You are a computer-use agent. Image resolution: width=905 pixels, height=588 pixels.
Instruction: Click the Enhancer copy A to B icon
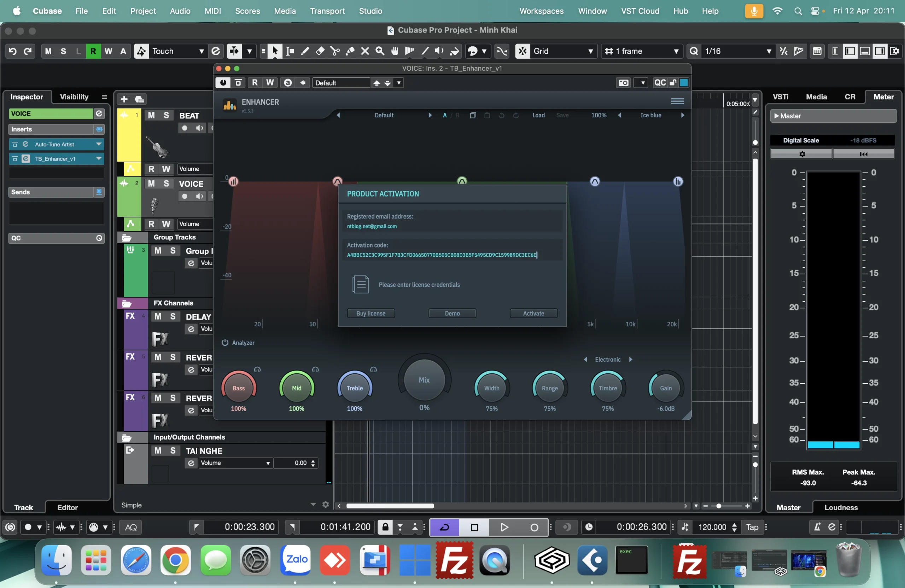(473, 115)
